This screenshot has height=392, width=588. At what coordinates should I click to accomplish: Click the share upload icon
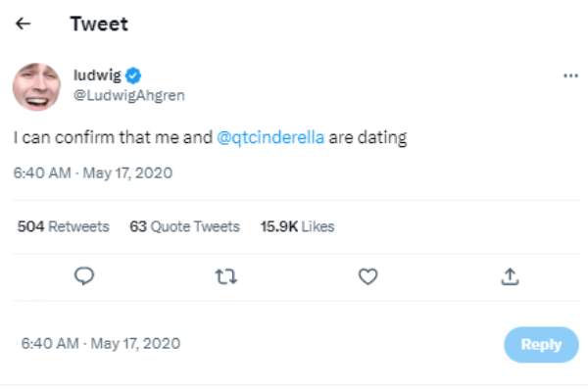point(510,277)
